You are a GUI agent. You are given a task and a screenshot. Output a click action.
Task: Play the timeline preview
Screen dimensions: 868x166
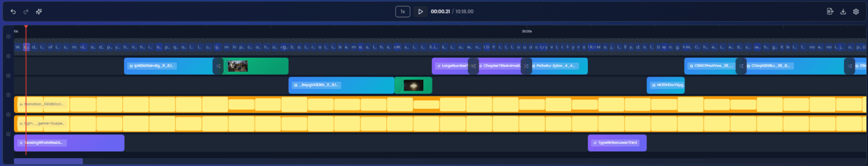click(x=420, y=12)
